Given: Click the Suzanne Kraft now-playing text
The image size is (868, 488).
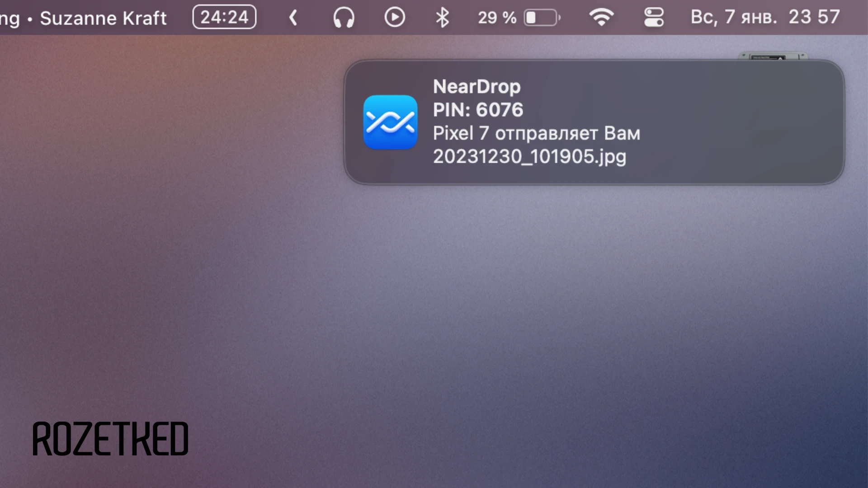Looking at the screenshot, I should click(103, 18).
